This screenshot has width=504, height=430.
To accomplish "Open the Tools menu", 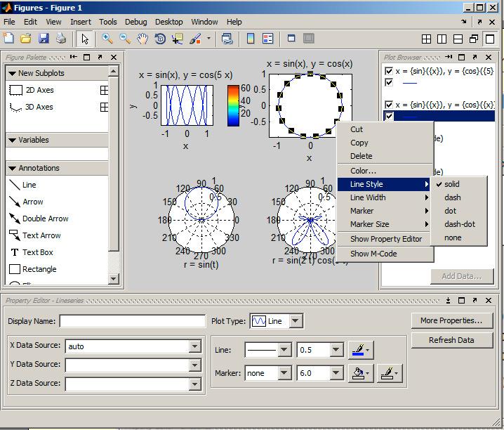I will [107, 22].
